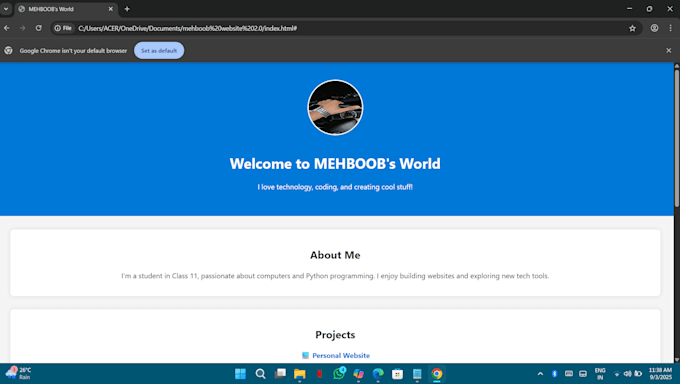Open Chrome's three-dot menu
Image resolution: width=680 pixels, height=384 pixels.
(x=670, y=28)
